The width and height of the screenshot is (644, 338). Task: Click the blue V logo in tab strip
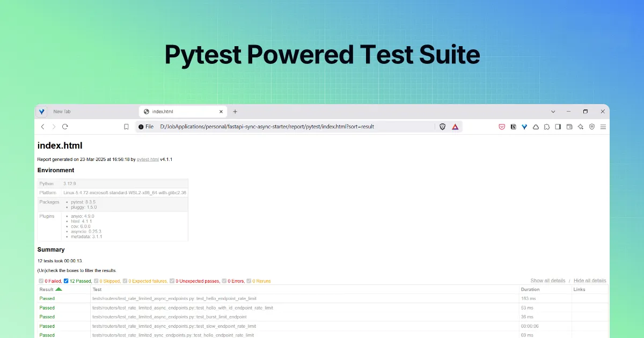coord(42,112)
